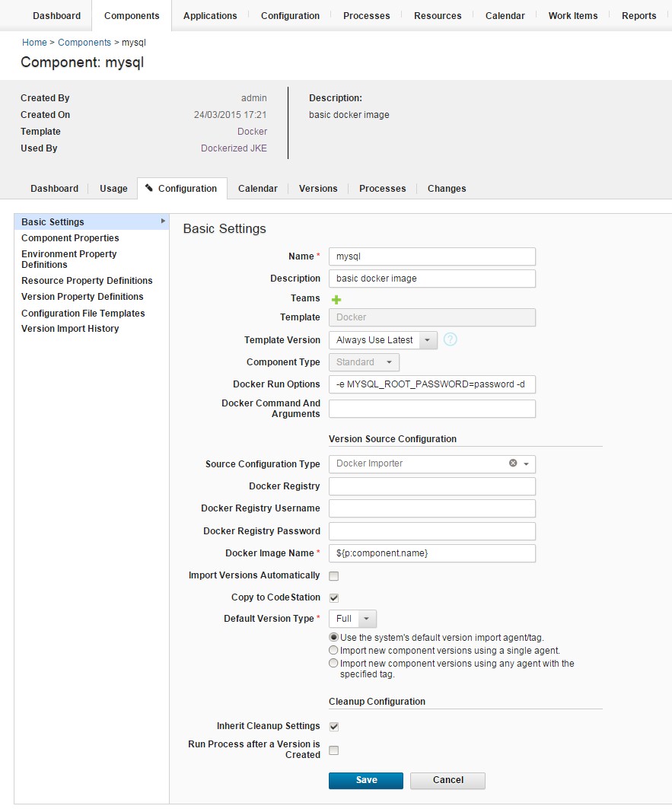Click the Description input field

point(432,279)
